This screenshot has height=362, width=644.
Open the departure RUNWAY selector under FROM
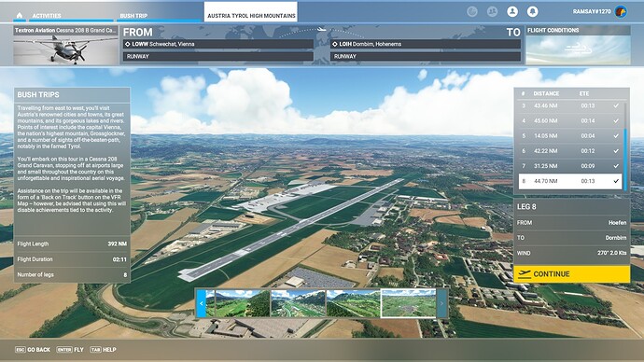pyautogui.click(x=218, y=56)
